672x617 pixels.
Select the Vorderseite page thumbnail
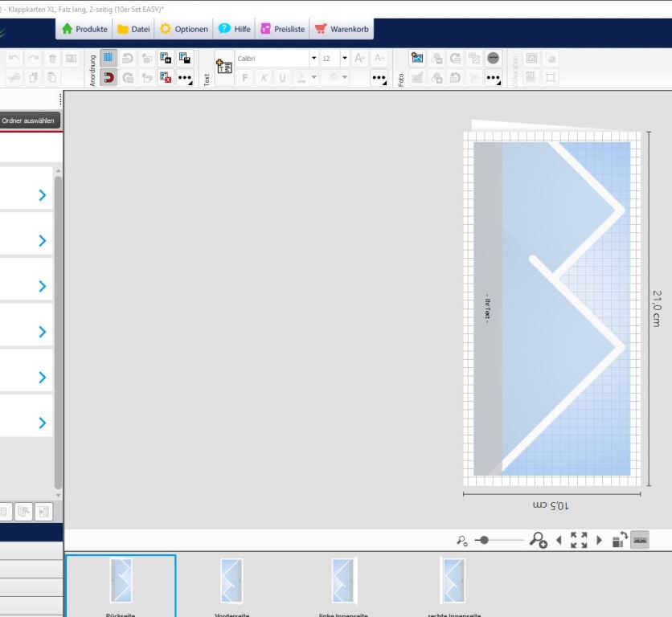coord(232,581)
